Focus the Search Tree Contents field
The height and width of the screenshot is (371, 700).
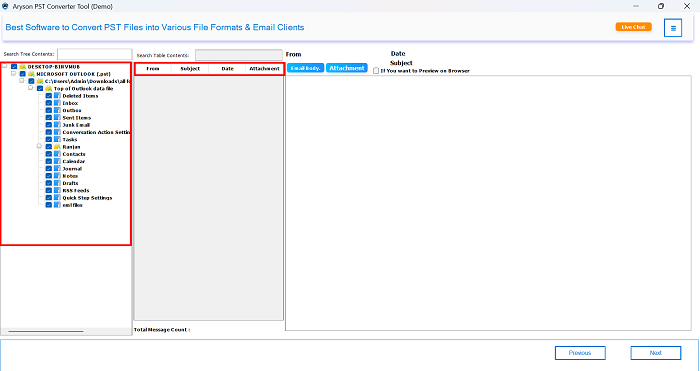pos(95,54)
